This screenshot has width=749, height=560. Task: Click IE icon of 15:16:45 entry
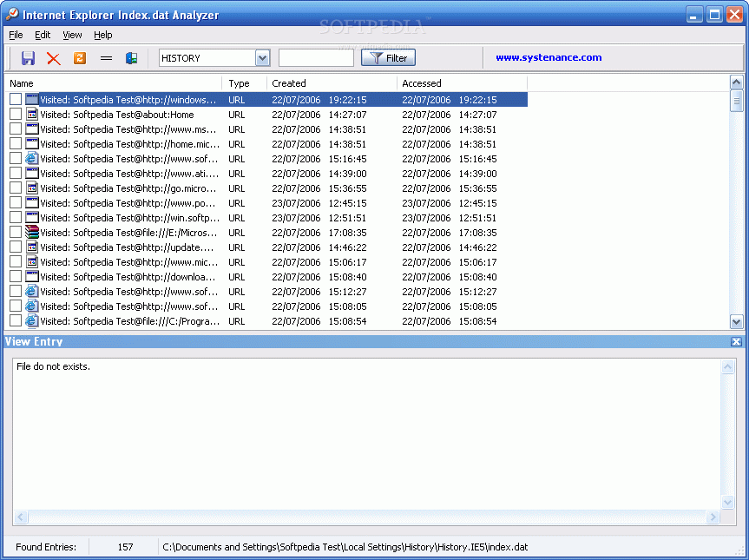click(32, 158)
